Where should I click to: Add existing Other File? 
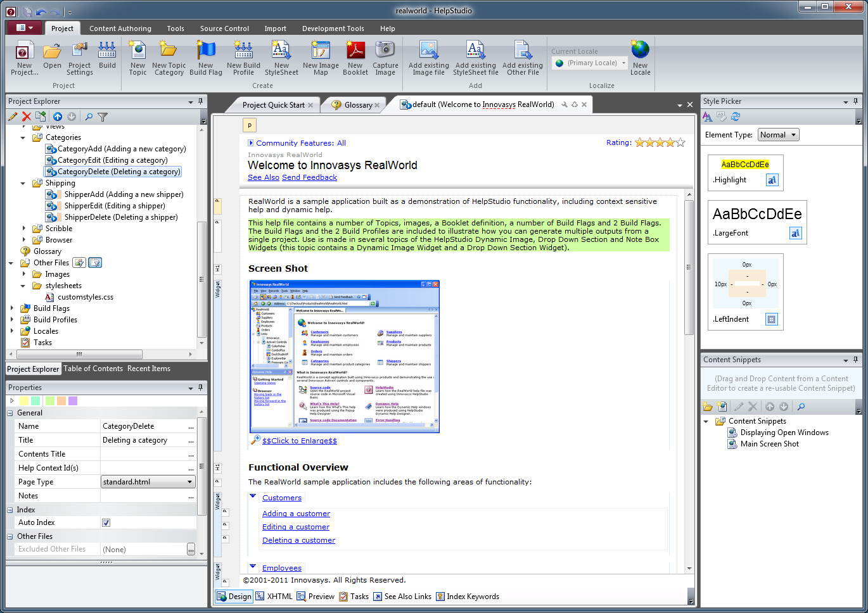[523, 58]
